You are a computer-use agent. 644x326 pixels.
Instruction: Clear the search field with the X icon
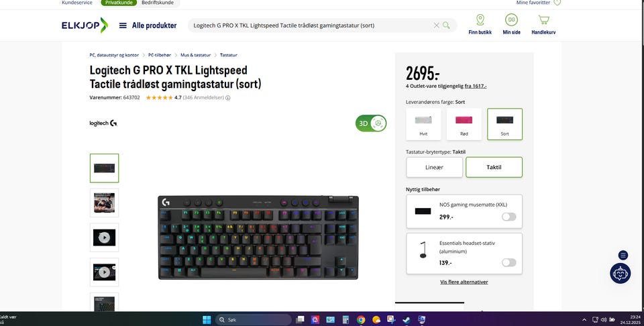436,25
